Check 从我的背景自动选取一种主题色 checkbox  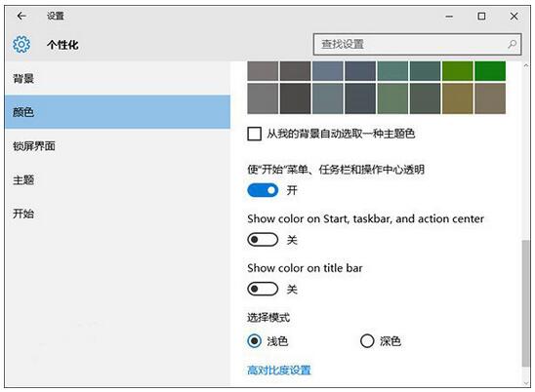[x=255, y=134]
